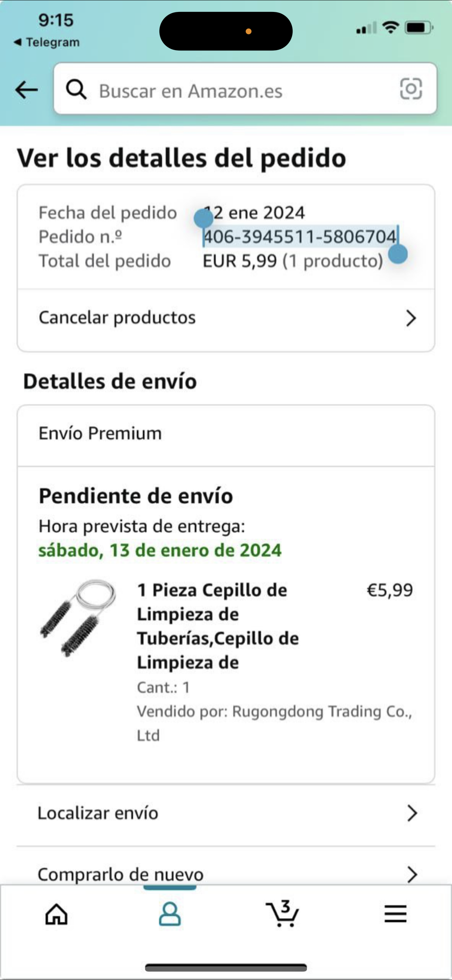This screenshot has width=452, height=980.
Task: Tap the search magnifier icon
Action: coord(76,90)
